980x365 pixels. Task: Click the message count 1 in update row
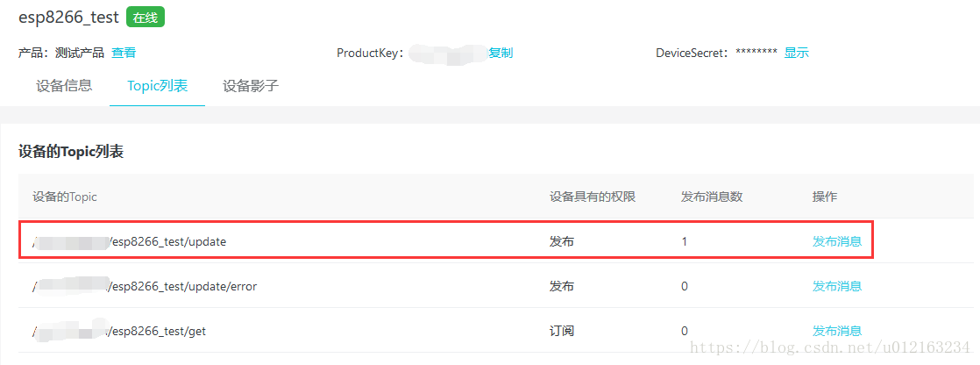(685, 241)
